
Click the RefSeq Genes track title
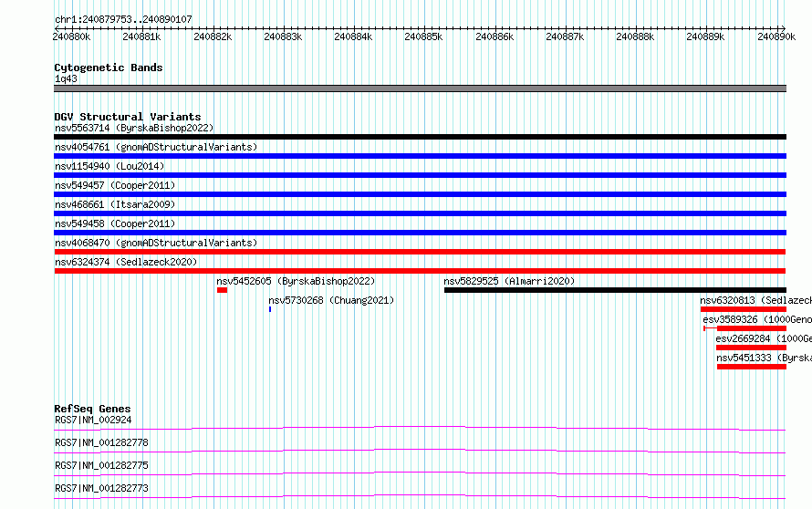click(92, 409)
